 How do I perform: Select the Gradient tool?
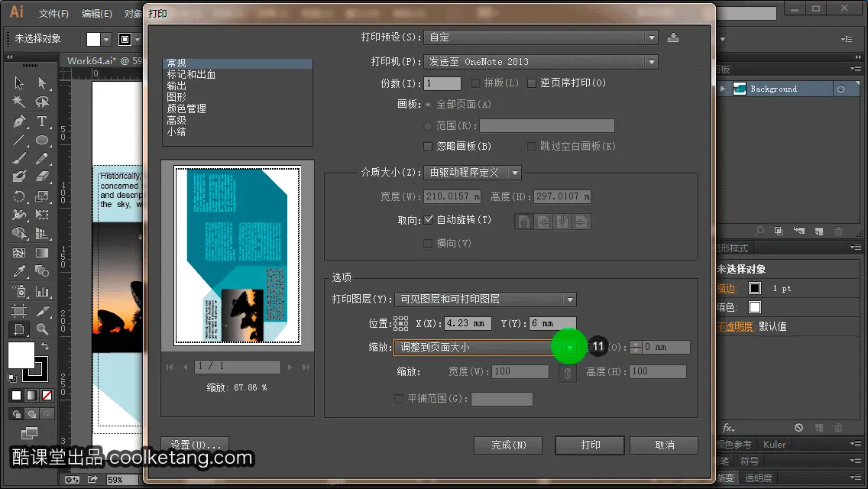tap(42, 253)
